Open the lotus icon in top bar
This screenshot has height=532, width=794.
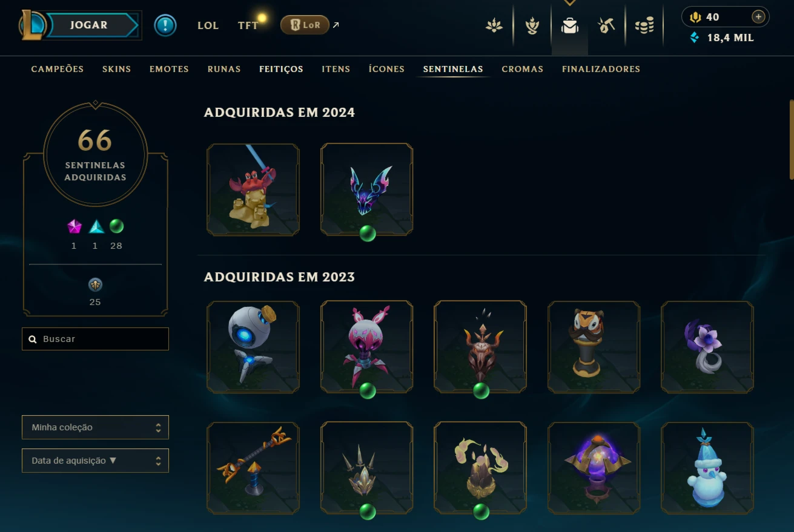tap(494, 25)
